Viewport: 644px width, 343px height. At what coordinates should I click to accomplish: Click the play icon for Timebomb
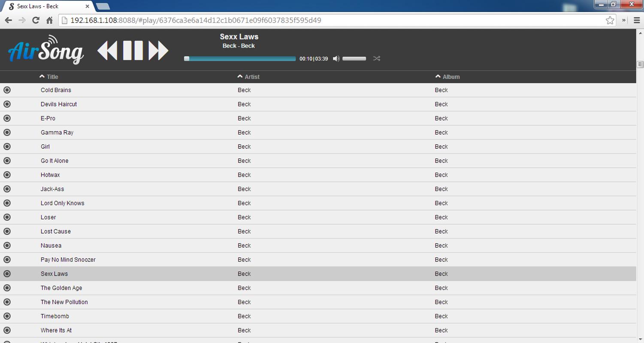pyautogui.click(x=7, y=316)
